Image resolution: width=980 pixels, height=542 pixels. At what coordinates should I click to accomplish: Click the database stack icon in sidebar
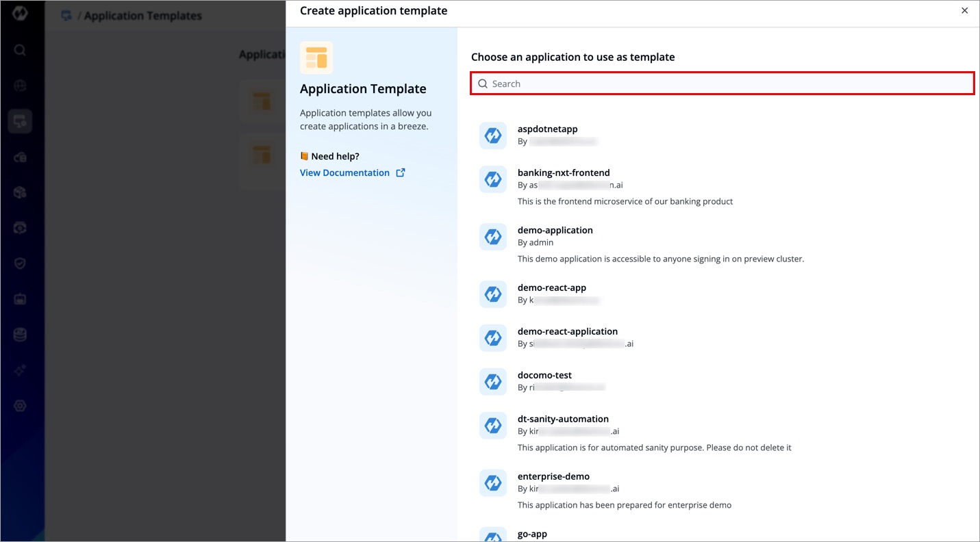coord(20,335)
